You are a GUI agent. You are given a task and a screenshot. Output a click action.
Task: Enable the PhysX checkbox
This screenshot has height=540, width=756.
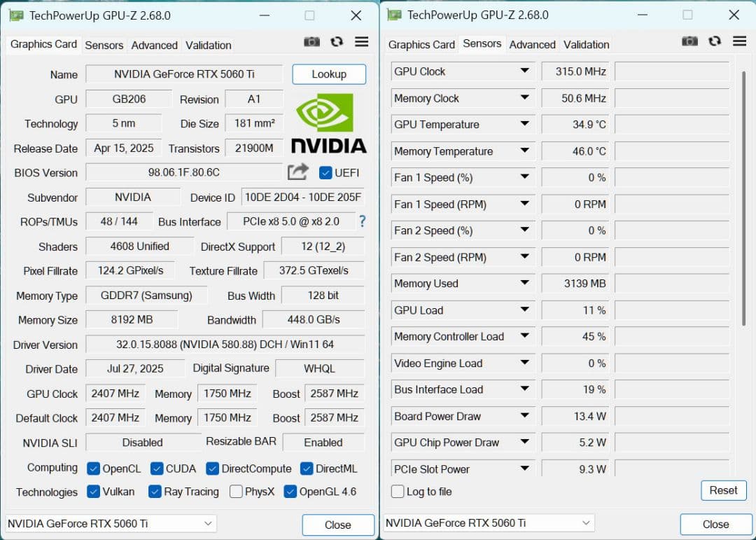pos(236,492)
